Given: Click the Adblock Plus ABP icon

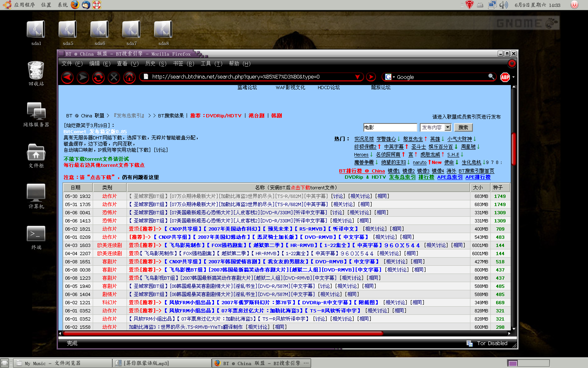Looking at the screenshot, I should [505, 77].
